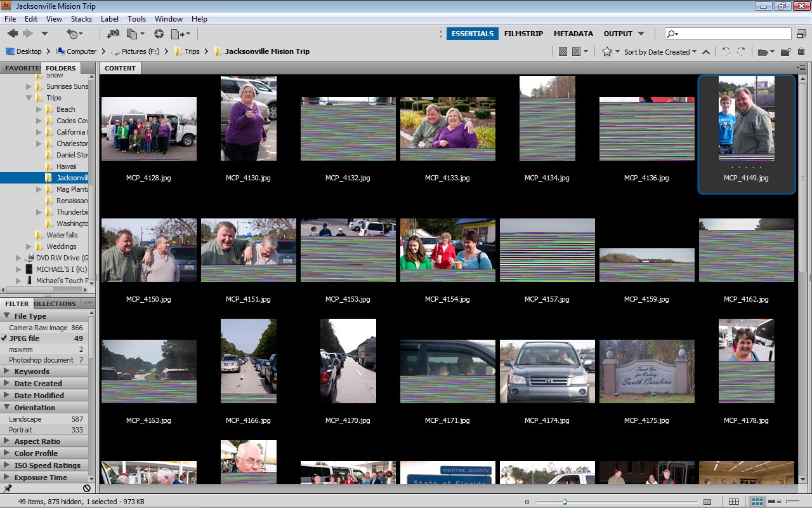812x508 pixels.
Task: Open recent folder icon dropdown
Action: point(766,52)
